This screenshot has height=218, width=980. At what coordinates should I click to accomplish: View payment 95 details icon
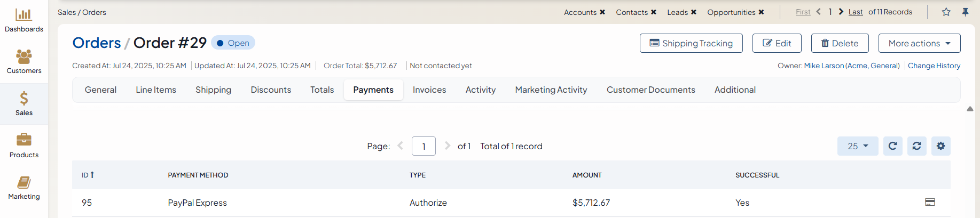pyautogui.click(x=930, y=202)
